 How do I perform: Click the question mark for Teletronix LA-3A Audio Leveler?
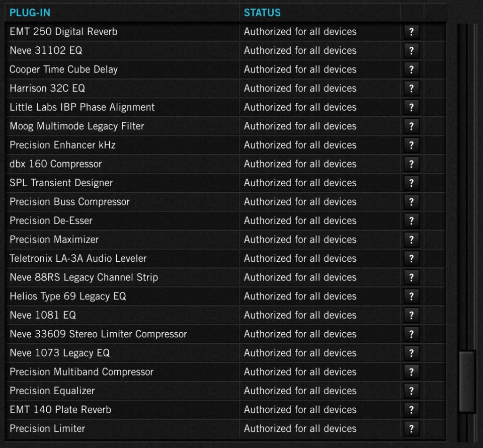(x=411, y=258)
